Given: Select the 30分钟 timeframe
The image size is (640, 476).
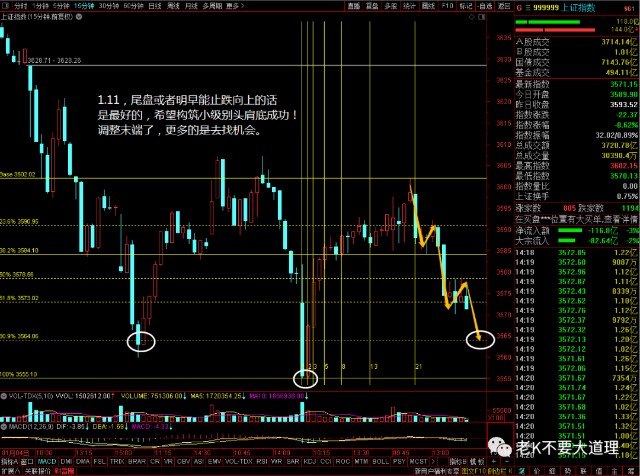Looking at the screenshot, I should [109, 6].
